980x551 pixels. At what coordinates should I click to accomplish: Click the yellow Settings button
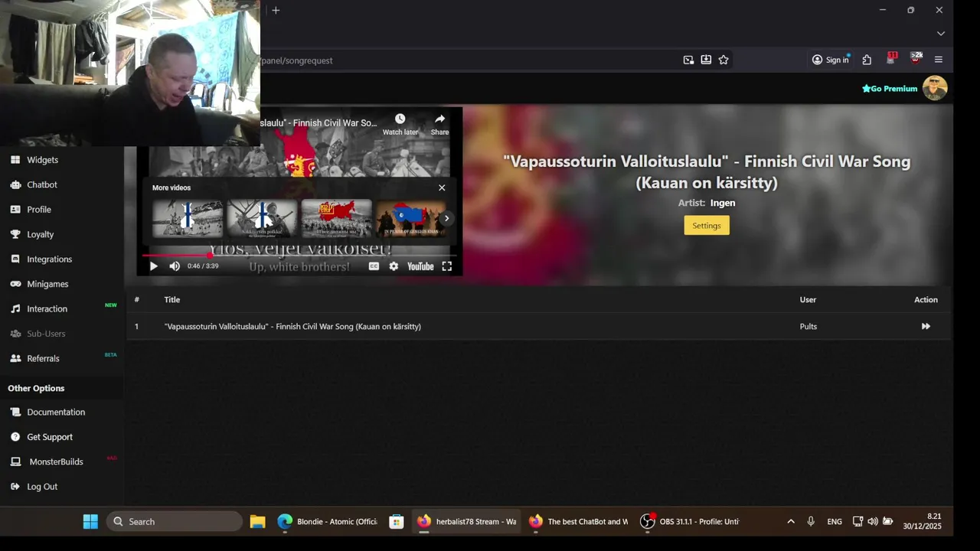coord(707,225)
